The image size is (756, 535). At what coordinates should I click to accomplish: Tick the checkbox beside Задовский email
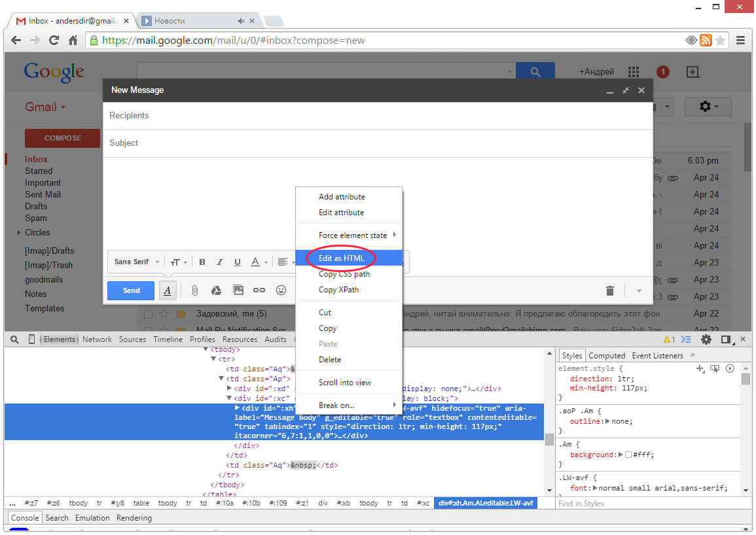[148, 314]
